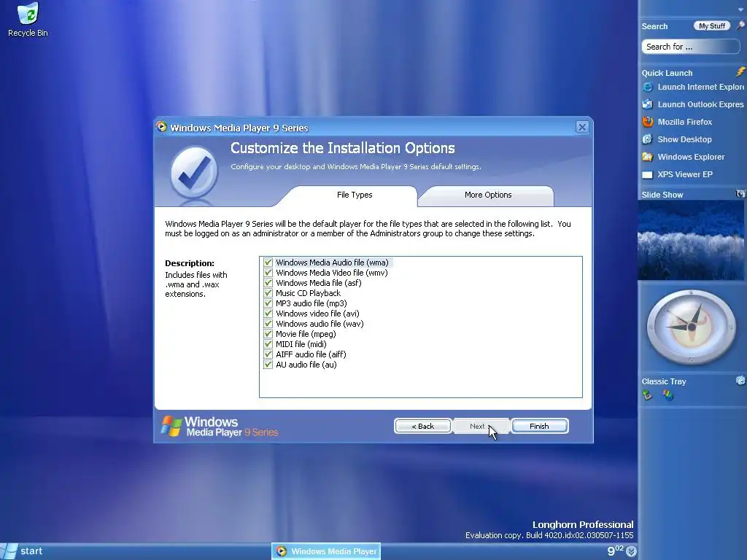The height and width of the screenshot is (560, 747).
Task: Uncheck MP3 audio file (mp3)
Action: [268, 303]
